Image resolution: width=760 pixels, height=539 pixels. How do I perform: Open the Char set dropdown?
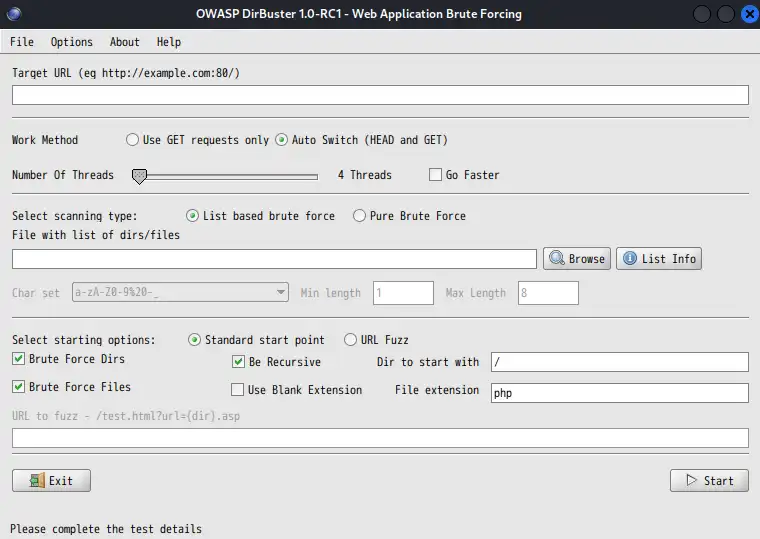coord(180,292)
